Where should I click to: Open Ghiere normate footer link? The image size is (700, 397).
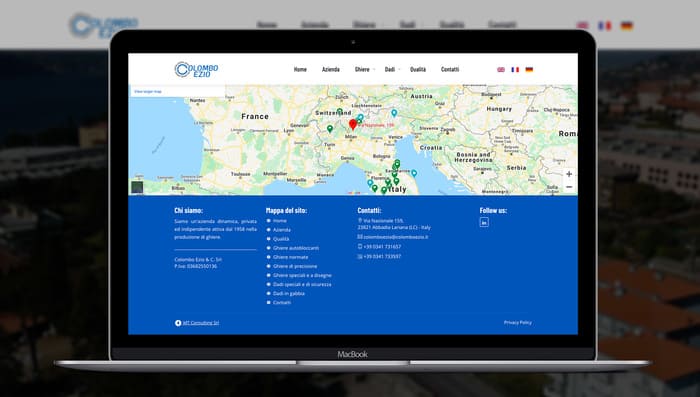tap(291, 257)
